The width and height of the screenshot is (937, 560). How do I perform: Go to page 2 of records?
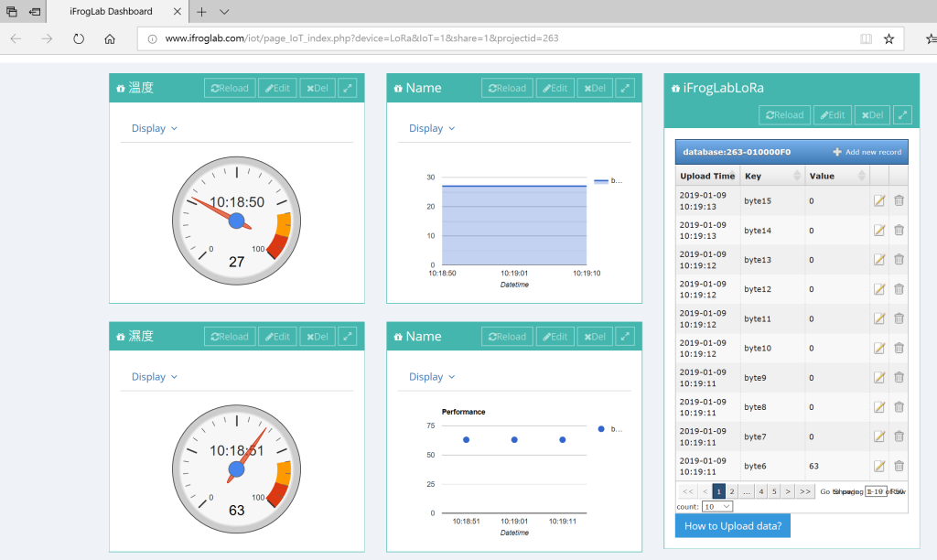(x=731, y=491)
